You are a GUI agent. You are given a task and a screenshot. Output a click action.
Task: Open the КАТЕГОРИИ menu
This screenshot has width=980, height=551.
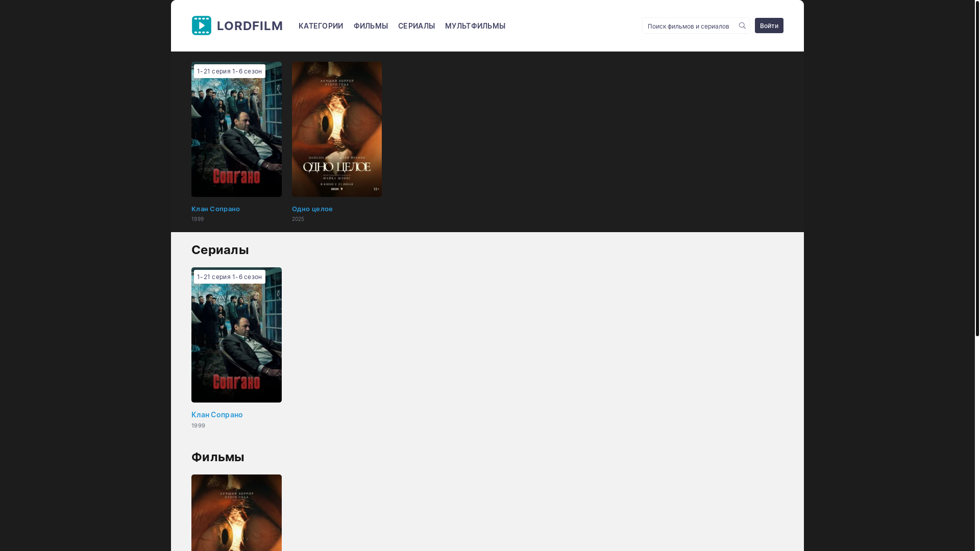(321, 26)
